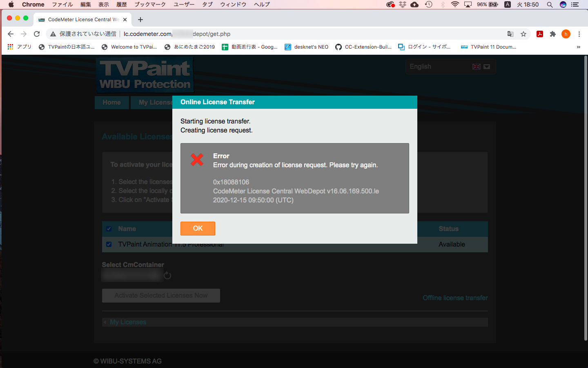Open the あにめたまご2019 bookmark
Screen dimensions: 588x368
[x=189, y=47]
